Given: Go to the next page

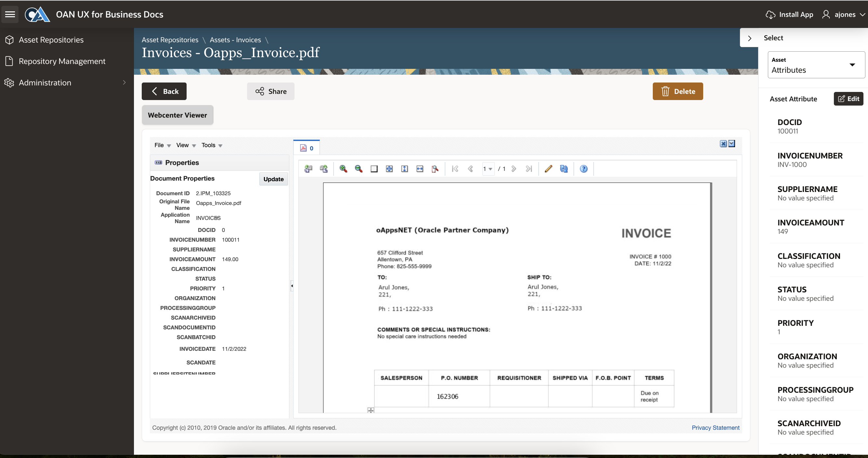Looking at the screenshot, I should click(514, 169).
